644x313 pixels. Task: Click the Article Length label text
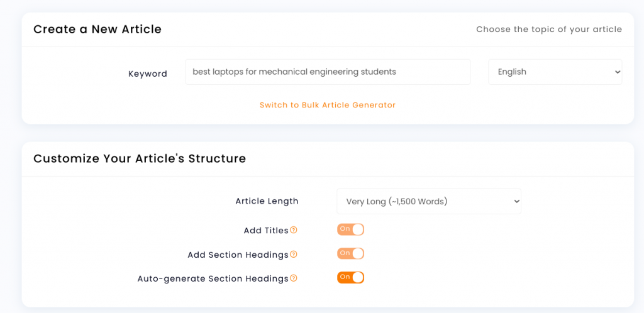[x=267, y=201]
